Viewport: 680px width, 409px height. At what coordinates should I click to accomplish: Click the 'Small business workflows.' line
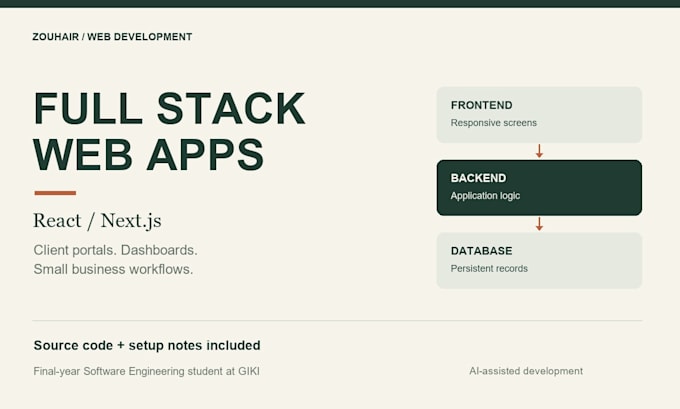tap(113, 269)
